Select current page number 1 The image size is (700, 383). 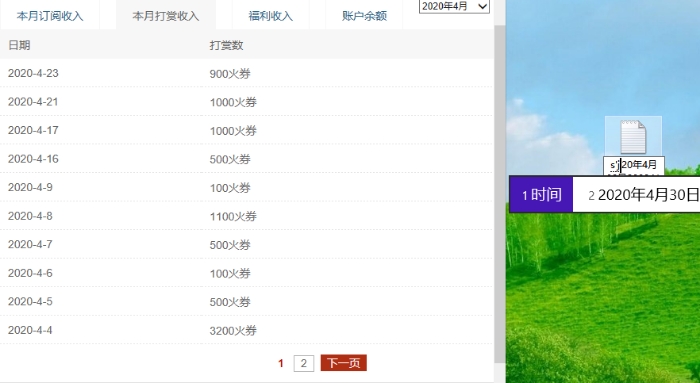(x=281, y=363)
